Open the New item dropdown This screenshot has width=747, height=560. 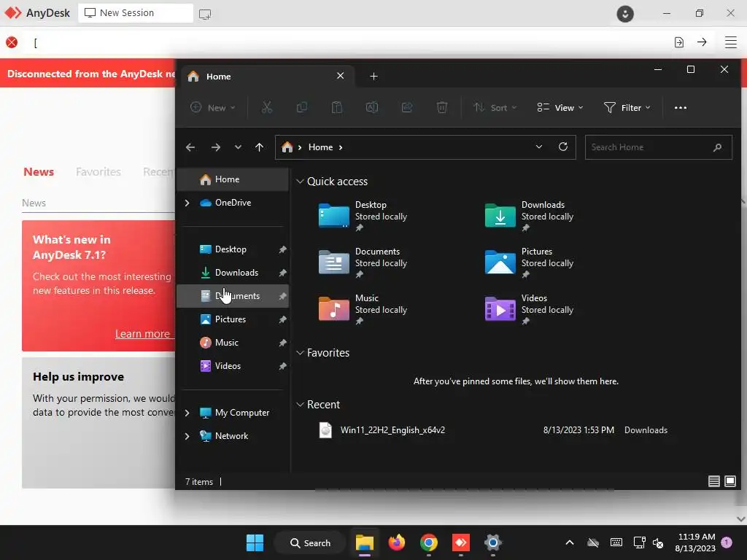point(212,108)
